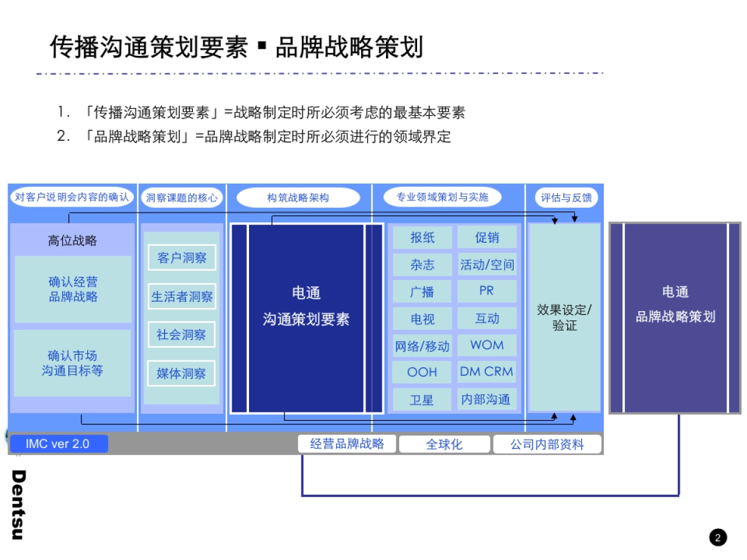Click the WOM media element
This screenshot has width=747, height=560.
pyautogui.click(x=486, y=345)
